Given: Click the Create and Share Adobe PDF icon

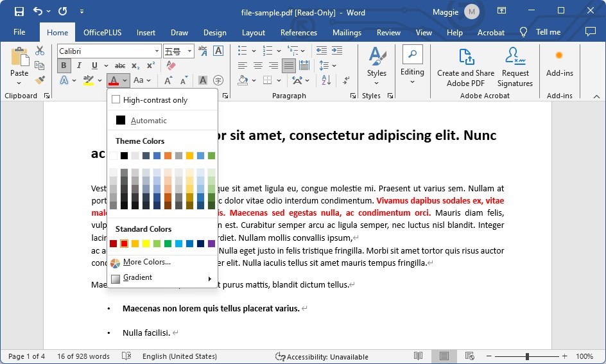Looking at the screenshot, I should (465, 57).
